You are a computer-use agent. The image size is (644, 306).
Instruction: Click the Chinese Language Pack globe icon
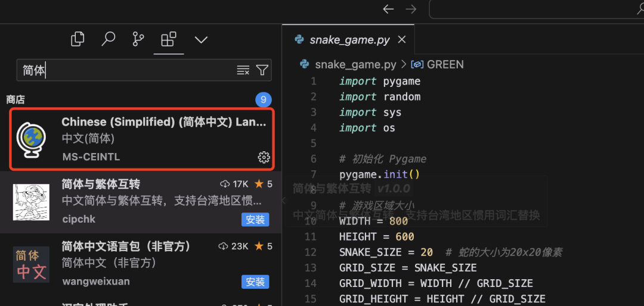coord(31,139)
